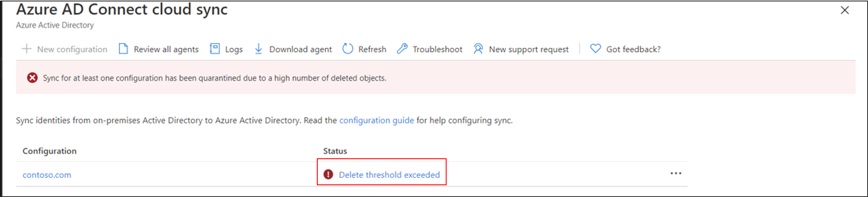
Task: Click the download arrow icon
Action: [x=258, y=49]
